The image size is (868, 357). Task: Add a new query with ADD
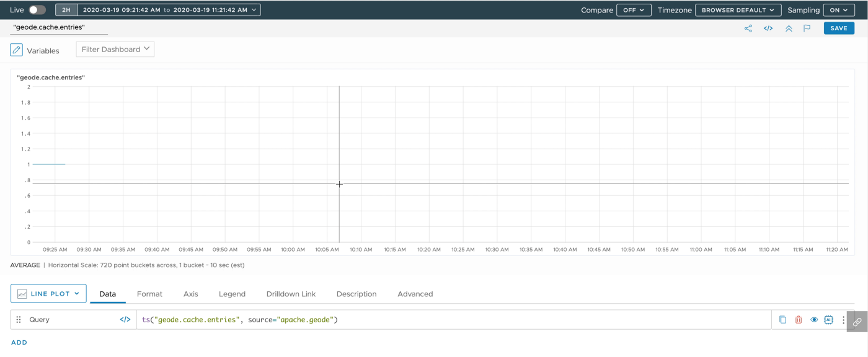tap(19, 342)
